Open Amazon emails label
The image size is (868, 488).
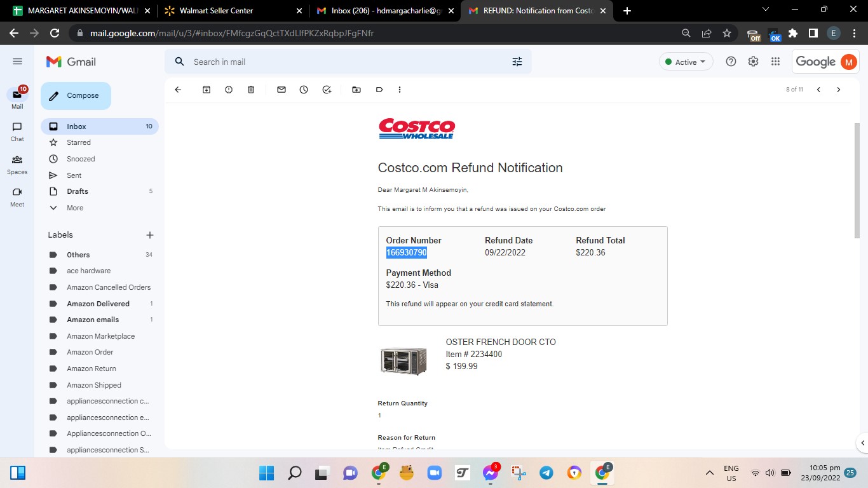tap(100, 320)
